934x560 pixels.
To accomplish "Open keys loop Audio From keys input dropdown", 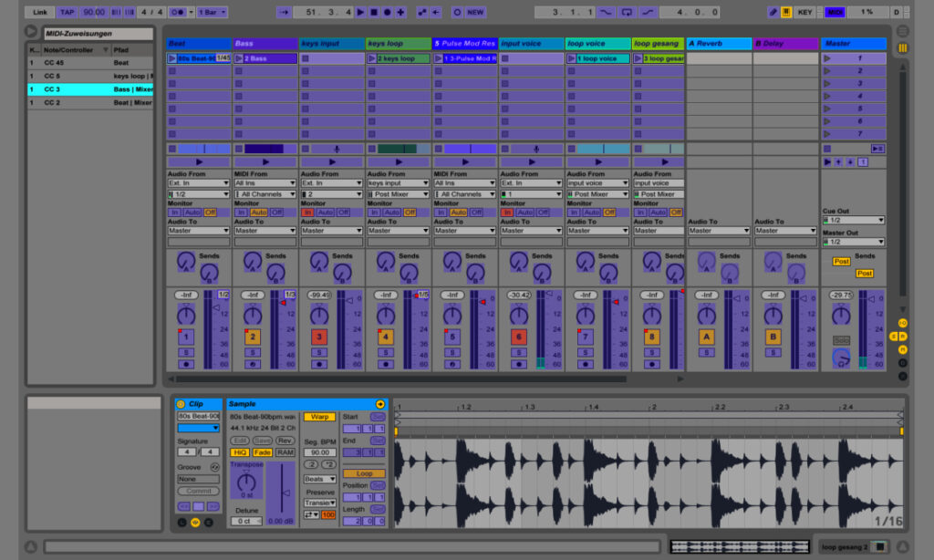I will [x=398, y=183].
